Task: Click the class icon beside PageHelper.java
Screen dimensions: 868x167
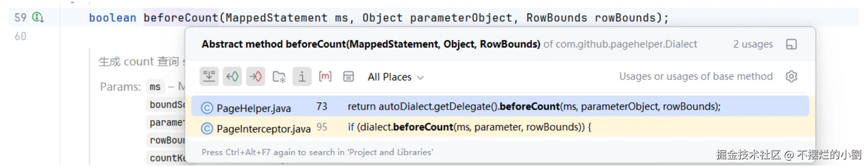Action: click(x=207, y=108)
